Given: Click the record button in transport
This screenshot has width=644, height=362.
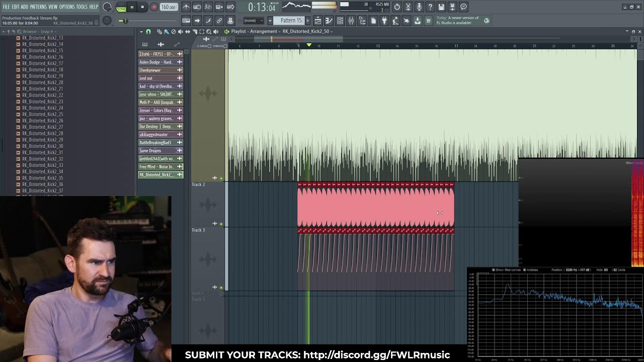Looking at the screenshot, I should [x=154, y=7].
